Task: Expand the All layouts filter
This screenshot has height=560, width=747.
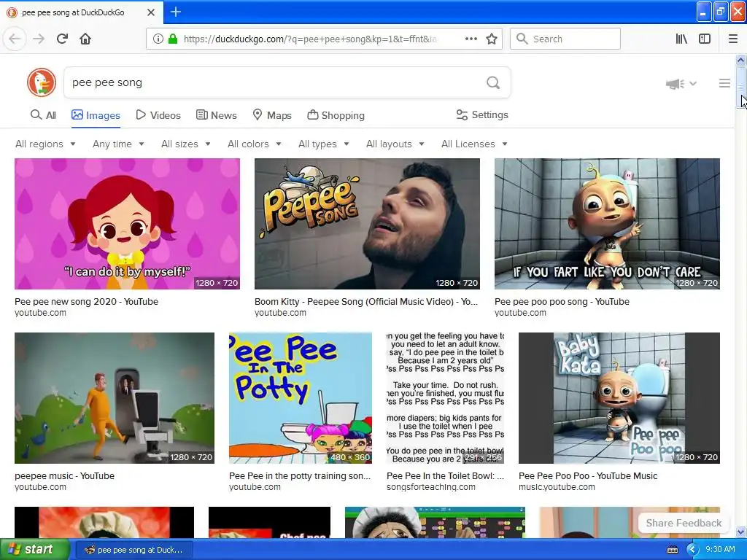Action: 395,144
